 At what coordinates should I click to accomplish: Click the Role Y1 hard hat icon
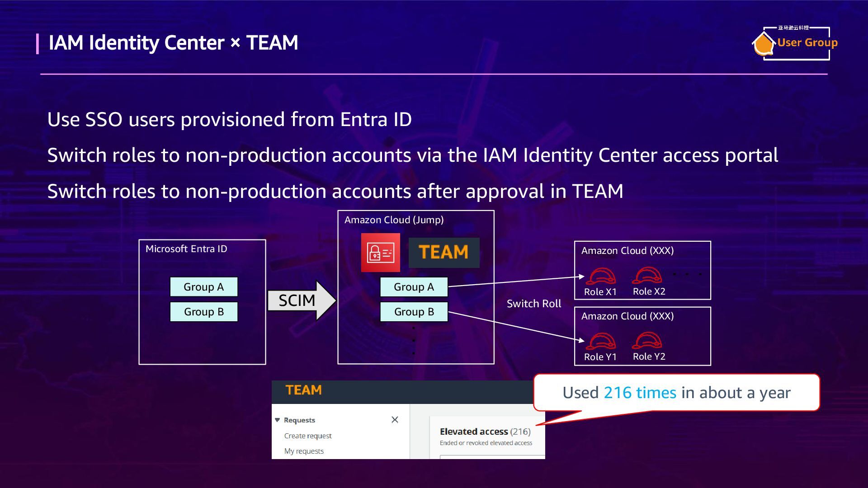[601, 341]
